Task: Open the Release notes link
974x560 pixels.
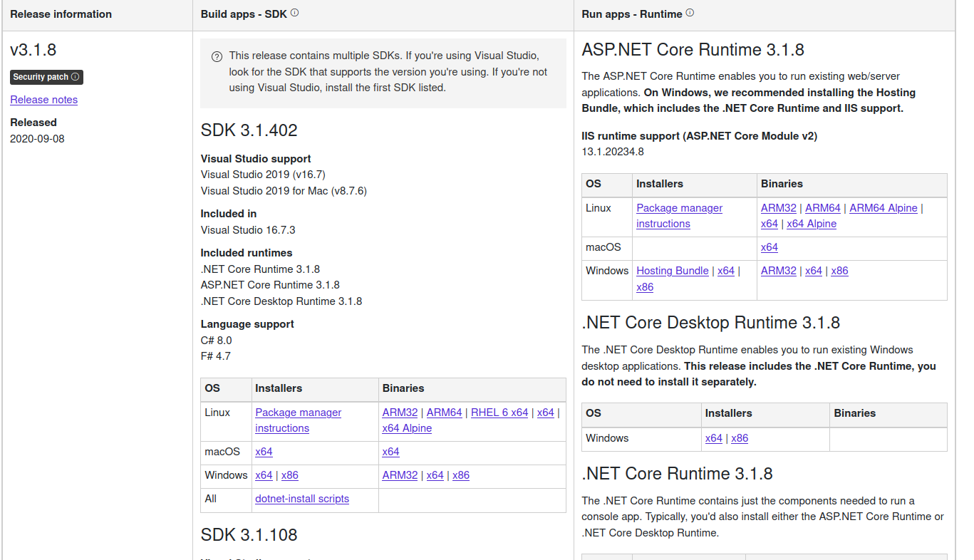Action: (43, 100)
